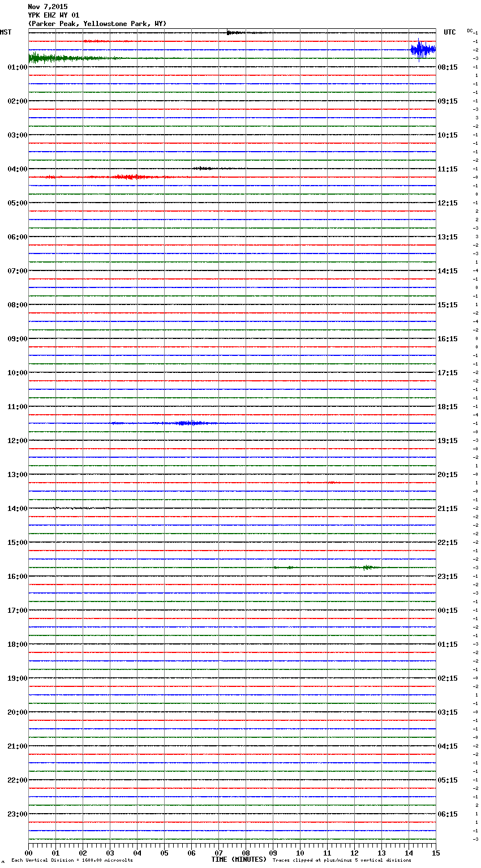Select the 04:00 MST time label
The height and width of the screenshot is (868, 481).
pyautogui.click(x=18, y=169)
